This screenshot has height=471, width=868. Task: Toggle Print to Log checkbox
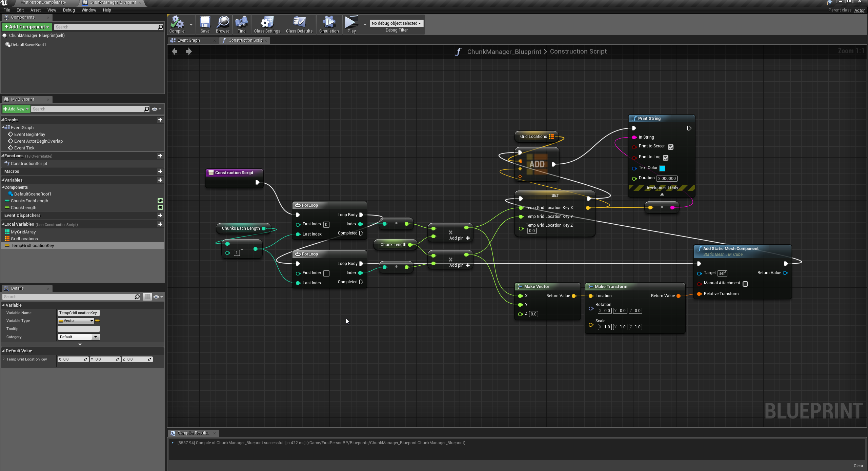click(666, 158)
